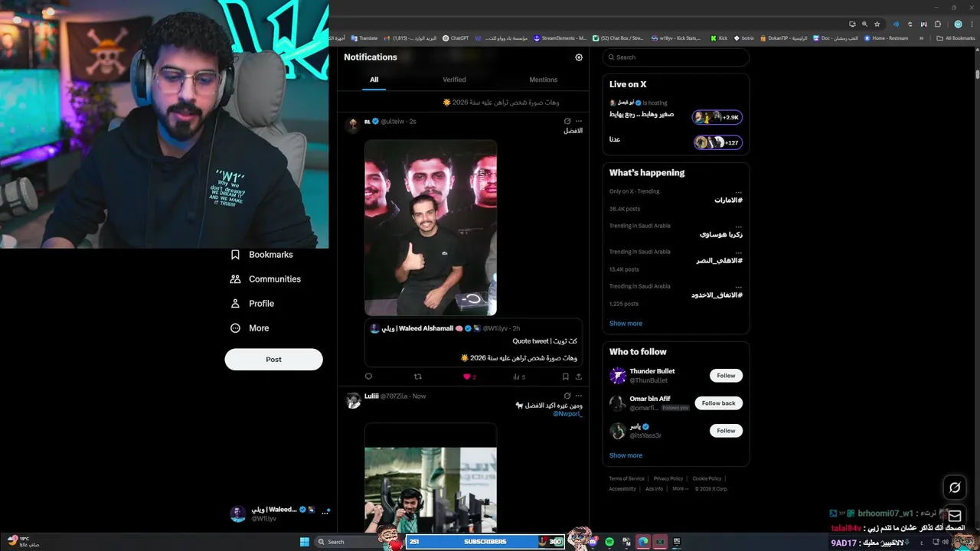Screen dimensions: 980x551
Task: Open the Translate bookmark
Action: point(364,37)
